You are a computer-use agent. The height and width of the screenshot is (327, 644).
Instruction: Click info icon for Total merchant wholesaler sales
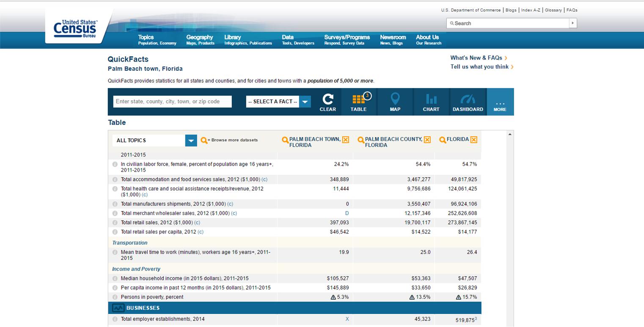click(115, 213)
